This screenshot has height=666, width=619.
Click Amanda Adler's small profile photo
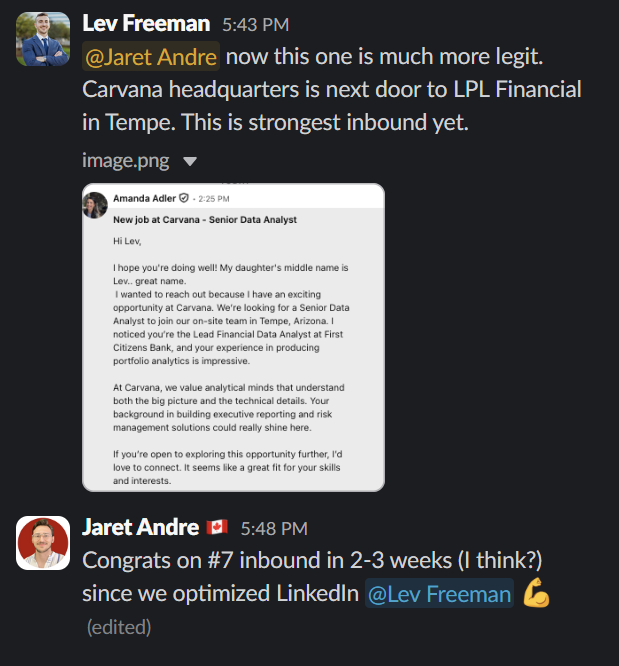point(95,205)
